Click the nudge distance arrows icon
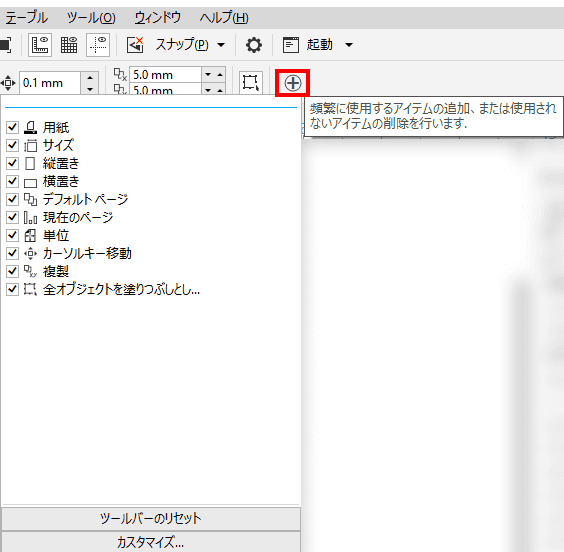The image size is (564, 552). tap(8, 83)
